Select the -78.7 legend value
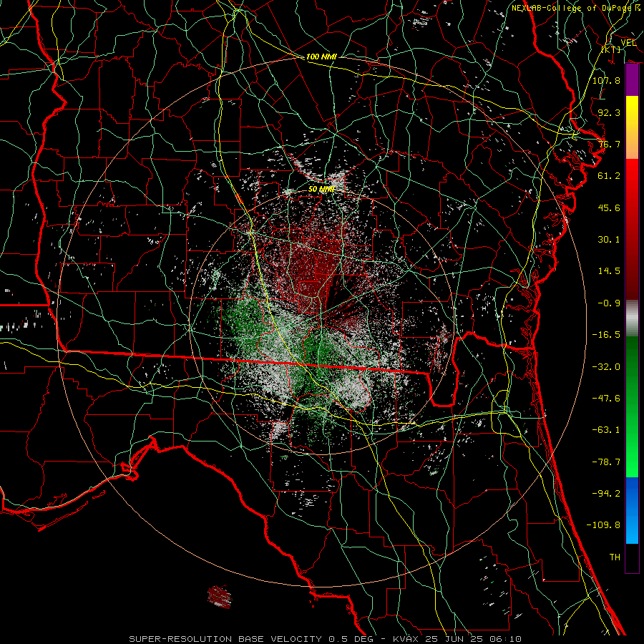Image resolution: width=644 pixels, height=644 pixels. pos(606,462)
